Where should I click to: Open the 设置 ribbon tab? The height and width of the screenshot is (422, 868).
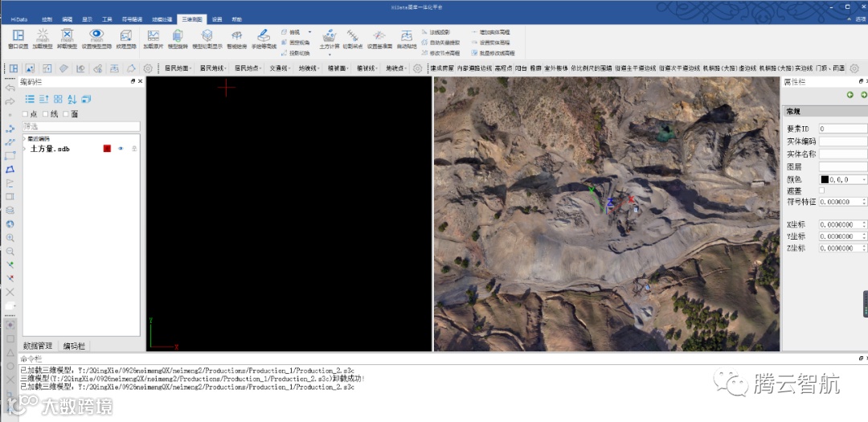coord(217,19)
